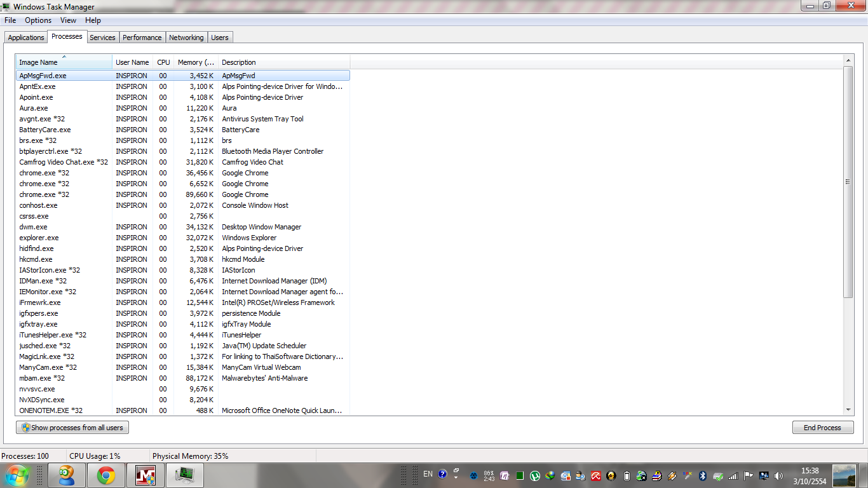Open the wireless signal bars tray icon
The width and height of the screenshot is (868, 488).
click(x=733, y=475)
